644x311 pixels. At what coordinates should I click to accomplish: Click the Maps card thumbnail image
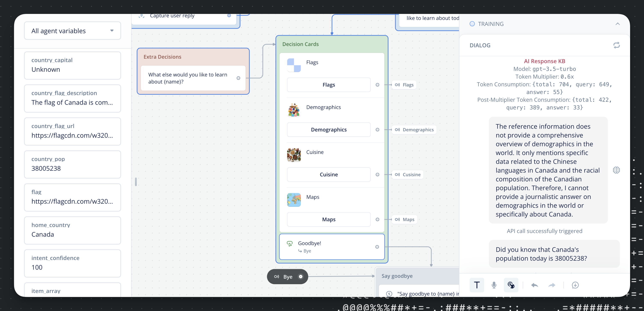point(294,200)
